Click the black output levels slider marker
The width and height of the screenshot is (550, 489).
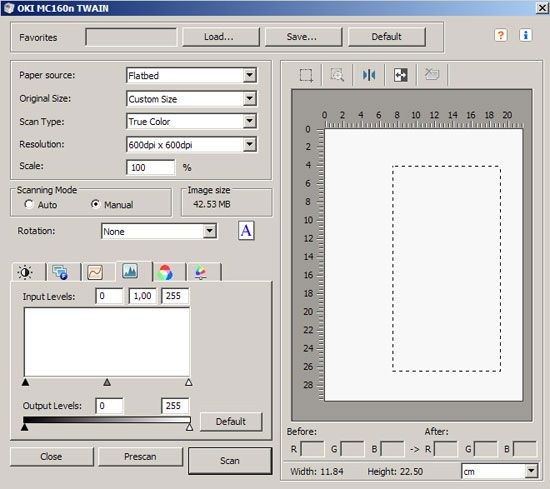(24, 427)
